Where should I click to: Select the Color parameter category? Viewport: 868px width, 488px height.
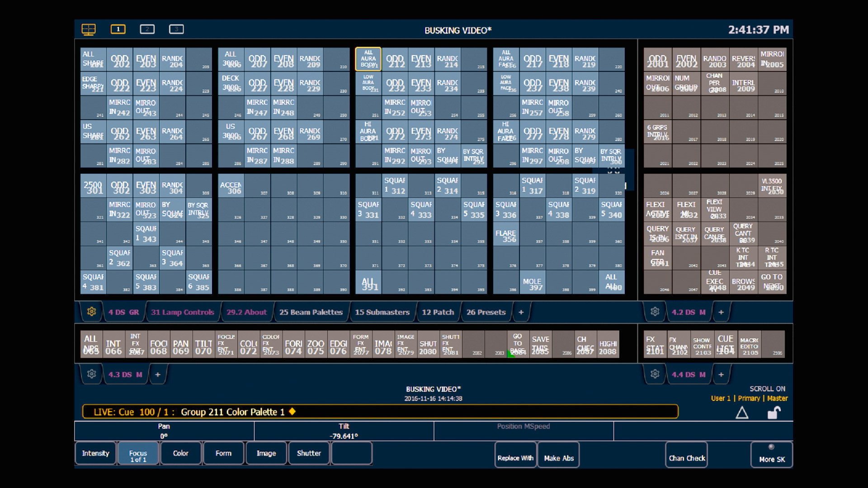pyautogui.click(x=181, y=453)
